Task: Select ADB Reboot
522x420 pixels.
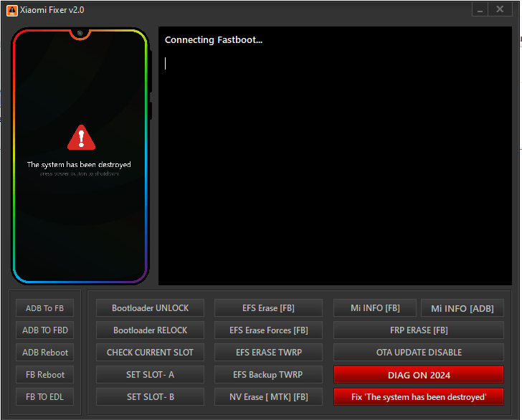Action: coord(44,353)
